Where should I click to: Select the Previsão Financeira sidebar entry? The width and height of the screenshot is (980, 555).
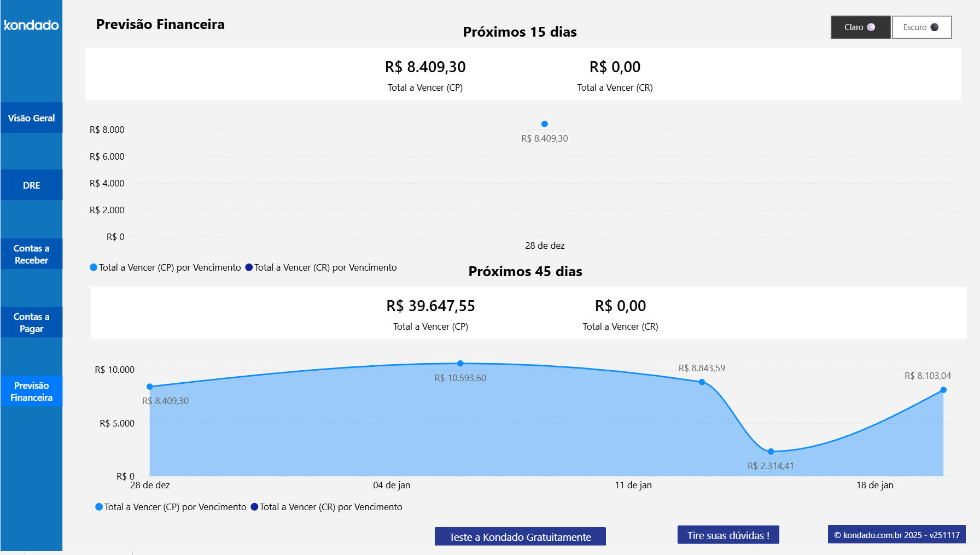31,391
